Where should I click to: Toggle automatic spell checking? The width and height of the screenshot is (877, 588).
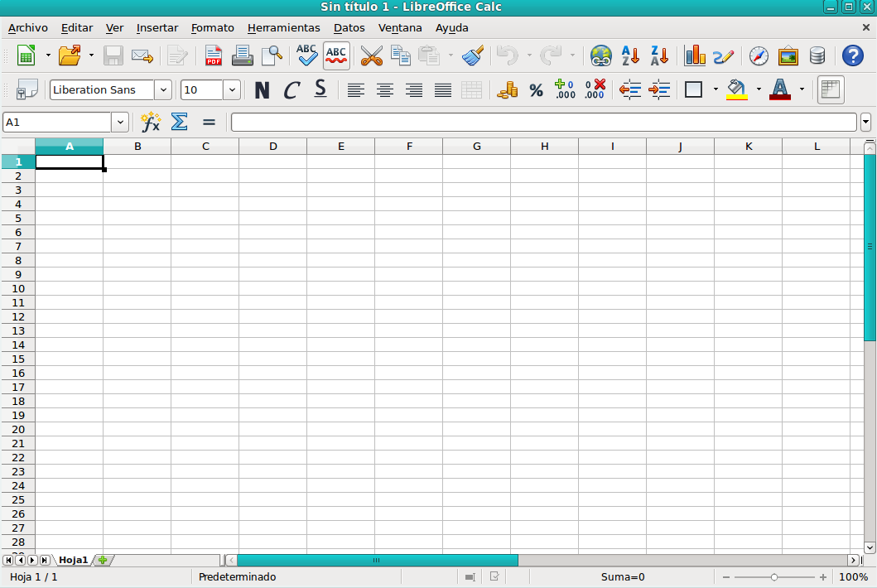pos(336,55)
